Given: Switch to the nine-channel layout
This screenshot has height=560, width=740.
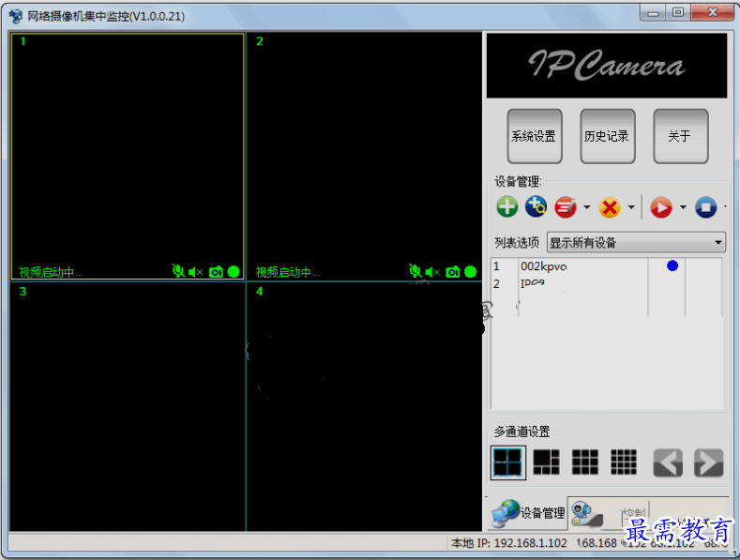Looking at the screenshot, I should (584, 462).
